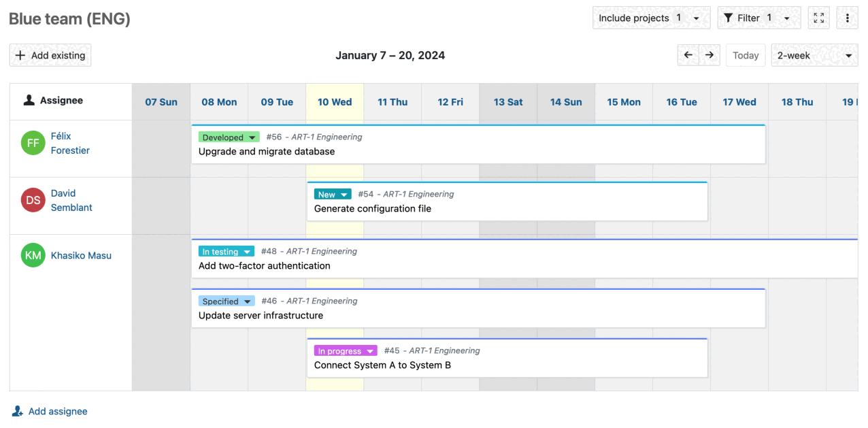Click David Semblant's red DS avatar
Viewport: 868px width, 428px height.
tap(33, 200)
